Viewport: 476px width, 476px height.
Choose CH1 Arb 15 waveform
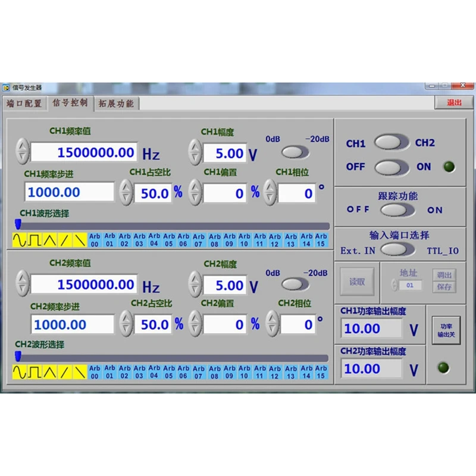[321, 240]
